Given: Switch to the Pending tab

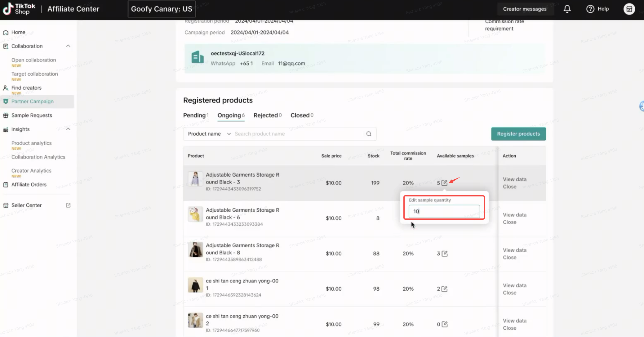Looking at the screenshot, I should pos(195,115).
